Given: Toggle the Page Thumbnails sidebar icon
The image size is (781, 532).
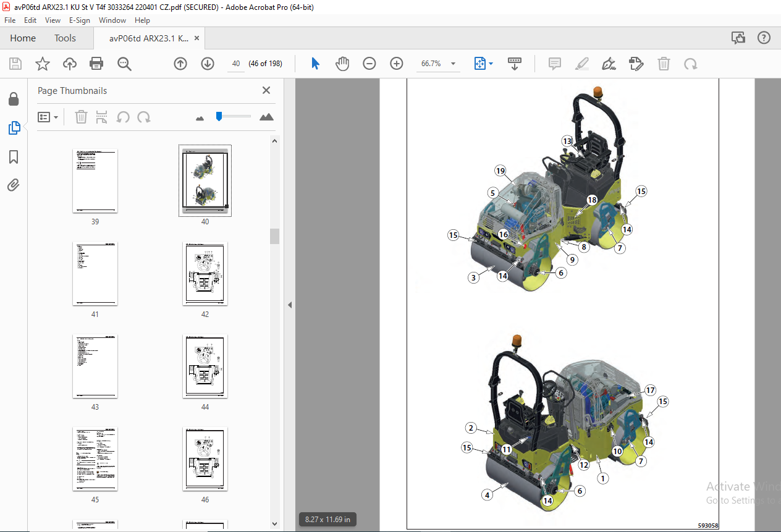Looking at the screenshot, I should click(x=14, y=128).
